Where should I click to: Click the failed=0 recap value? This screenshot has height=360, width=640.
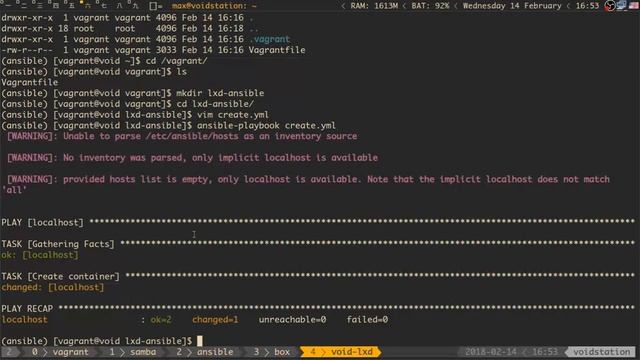(x=367, y=320)
